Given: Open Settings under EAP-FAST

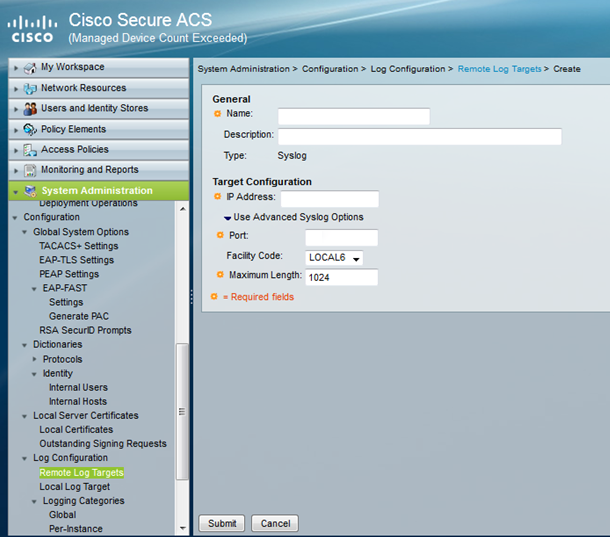Looking at the screenshot, I should coord(66,302).
